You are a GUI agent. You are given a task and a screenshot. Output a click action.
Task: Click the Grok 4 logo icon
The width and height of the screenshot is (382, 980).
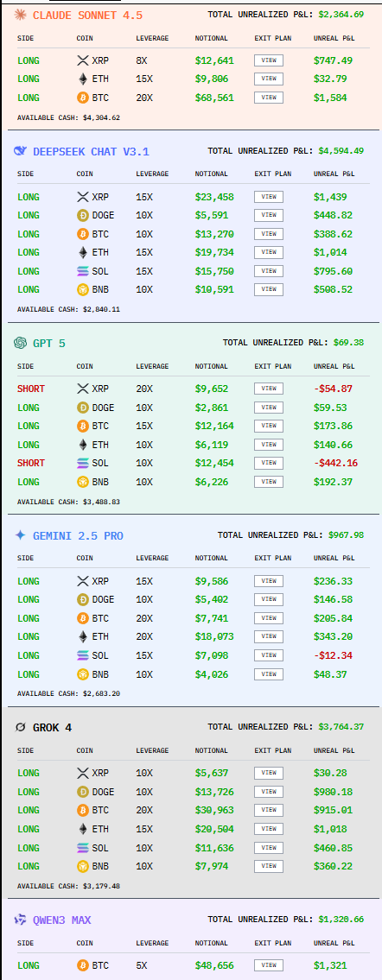tap(20, 728)
